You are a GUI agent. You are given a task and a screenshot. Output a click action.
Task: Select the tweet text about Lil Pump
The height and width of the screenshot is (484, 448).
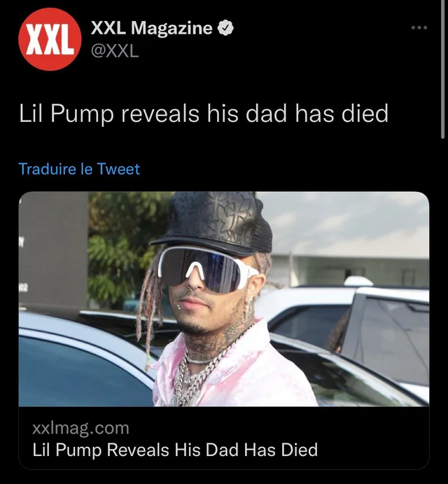pyautogui.click(x=204, y=113)
